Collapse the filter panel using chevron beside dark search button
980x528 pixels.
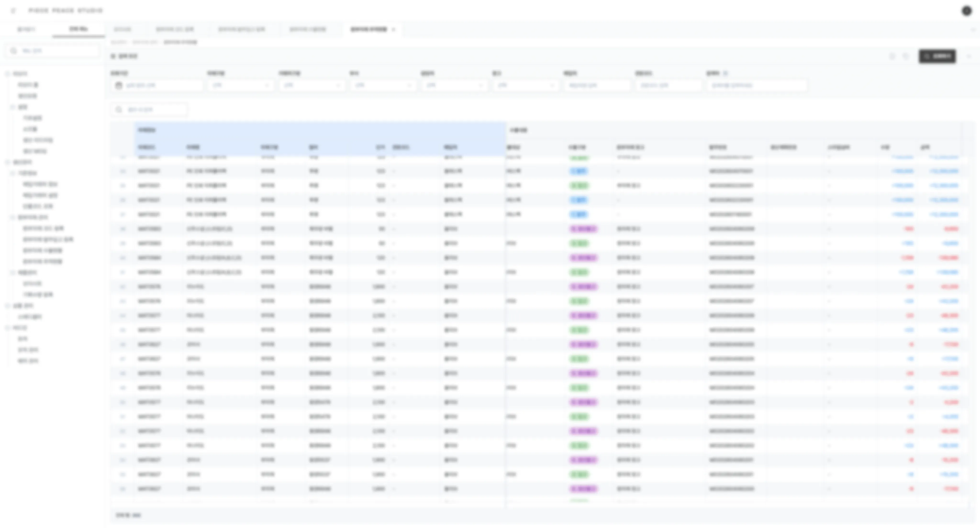click(969, 56)
